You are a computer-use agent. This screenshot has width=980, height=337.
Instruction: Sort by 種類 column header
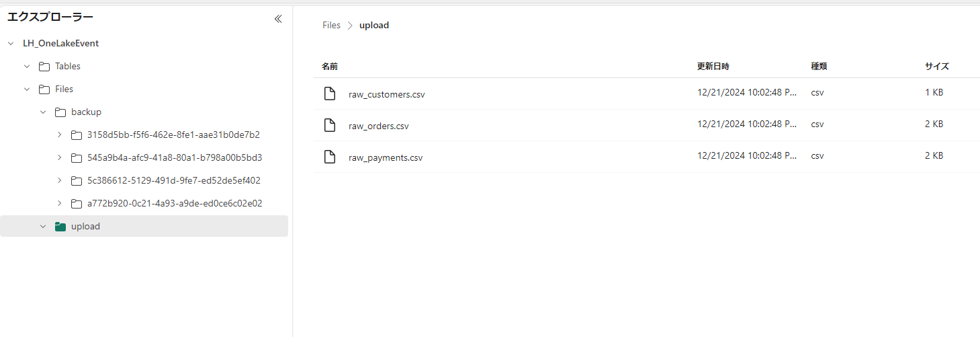pos(819,67)
